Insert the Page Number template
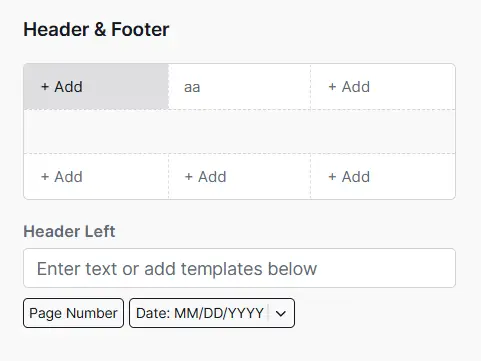481x361 pixels. pyautogui.click(x=73, y=313)
